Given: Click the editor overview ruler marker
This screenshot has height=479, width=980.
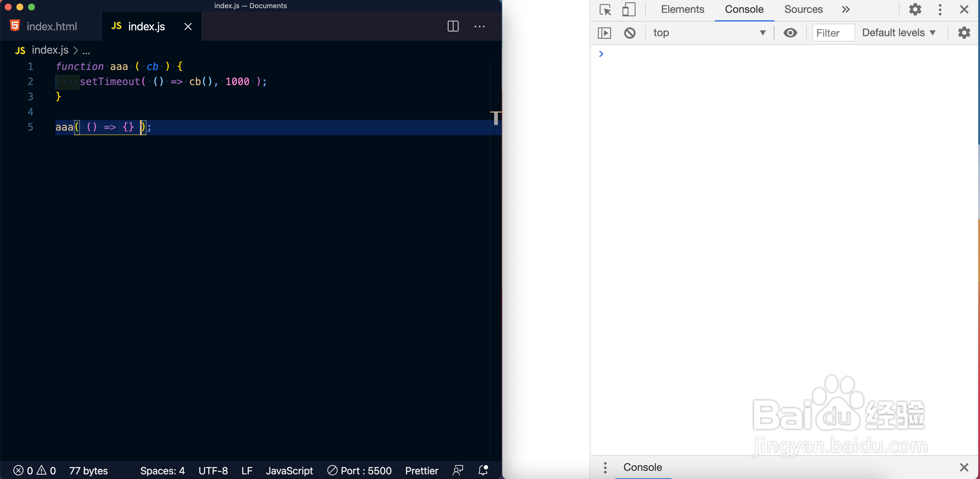Looking at the screenshot, I should click(x=495, y=118).
